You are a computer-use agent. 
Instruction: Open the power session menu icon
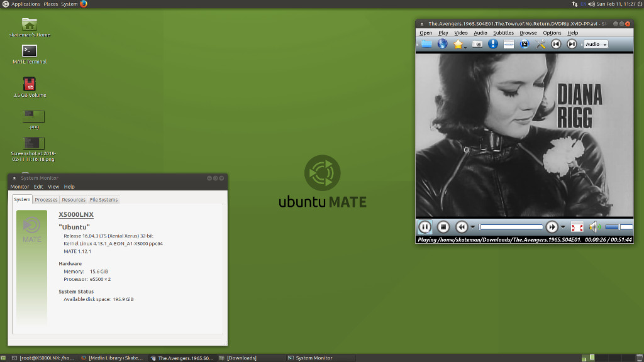coord(640,4)
